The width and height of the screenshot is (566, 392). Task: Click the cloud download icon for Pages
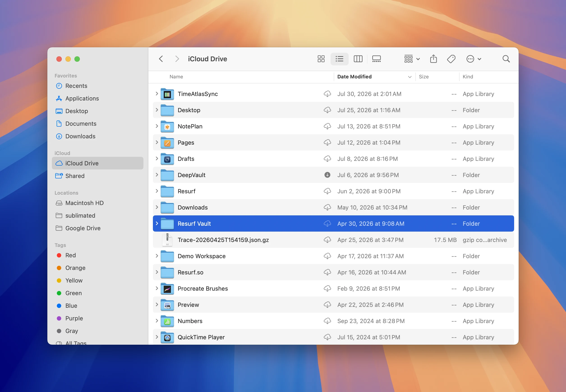(x=327, y=142)
